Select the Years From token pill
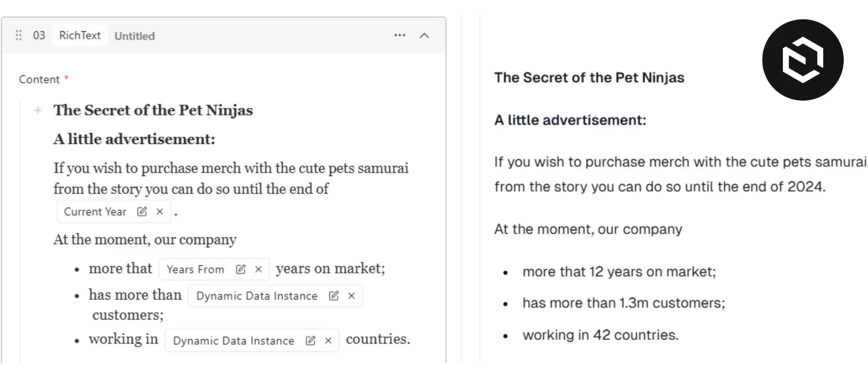This screenshot has height=385, width=868. click(195, 269)
